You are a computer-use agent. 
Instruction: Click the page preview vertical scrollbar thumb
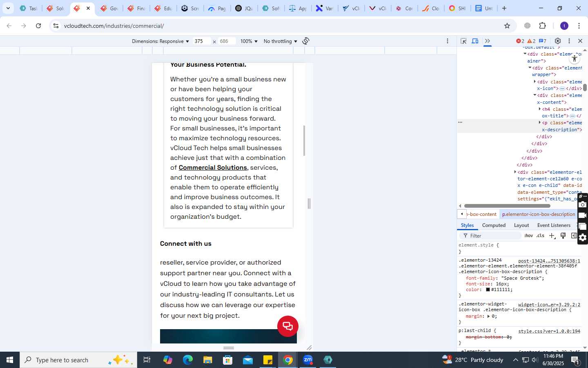click(x=304, y=140)
